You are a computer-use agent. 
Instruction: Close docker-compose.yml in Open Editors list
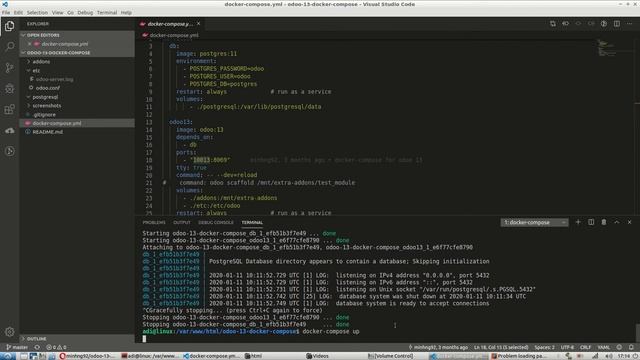29,44
